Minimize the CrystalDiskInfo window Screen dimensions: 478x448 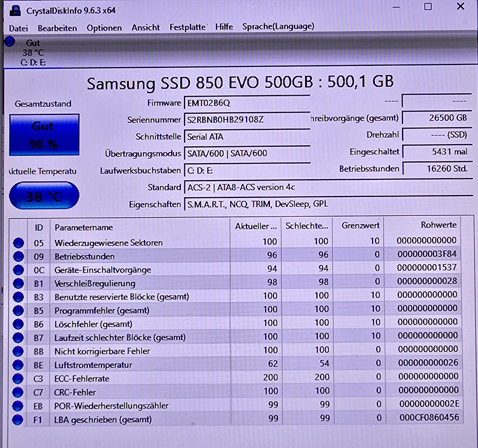[x=396, y=7]
